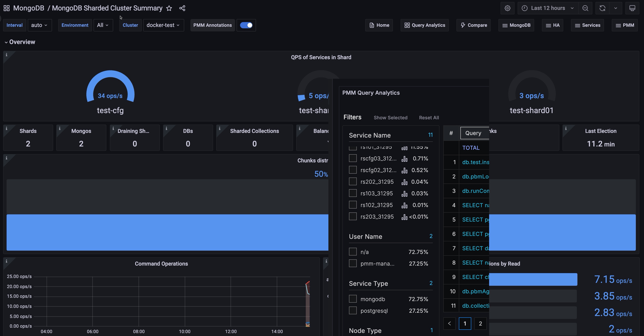644x336 pixels.
Task: Click bar chart icon for rscfg02 service
Action: pyautogui.click(x=404, y=170)
